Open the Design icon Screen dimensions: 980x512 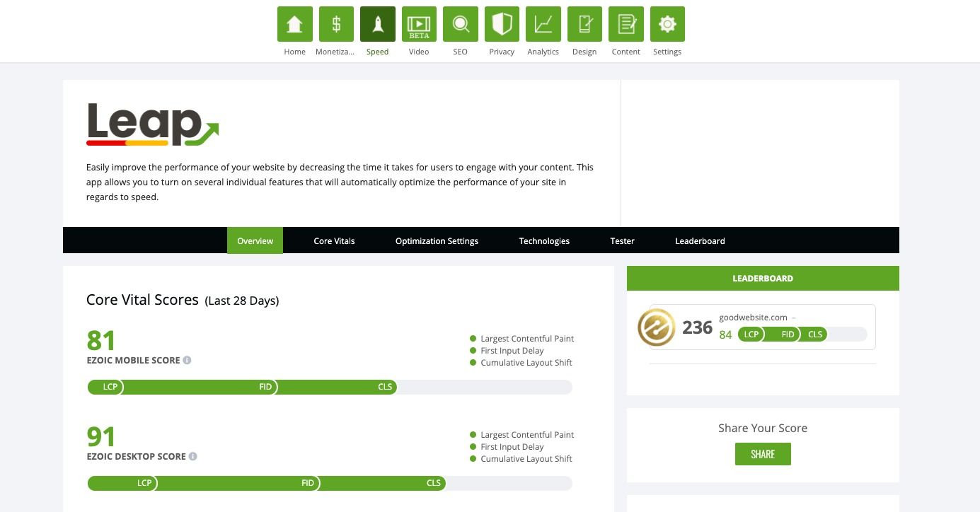584,24
